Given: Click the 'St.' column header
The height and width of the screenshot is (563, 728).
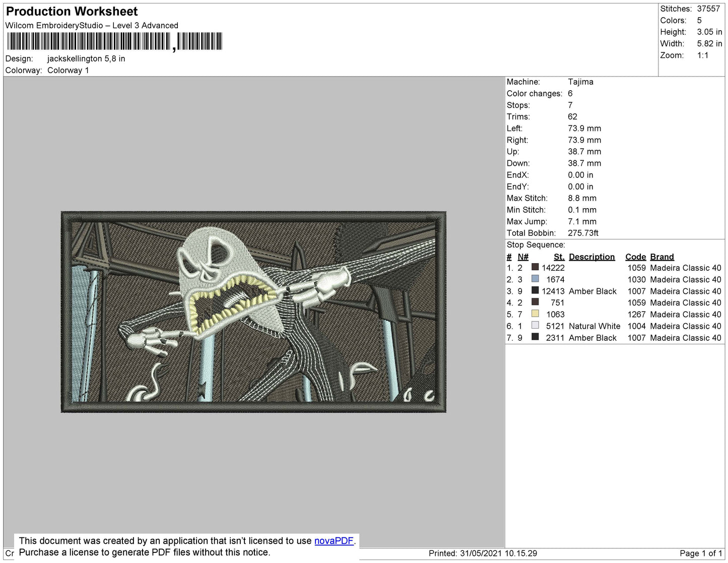Looking at the screenshot, I should pyautogui.click(x=559, y=257).
